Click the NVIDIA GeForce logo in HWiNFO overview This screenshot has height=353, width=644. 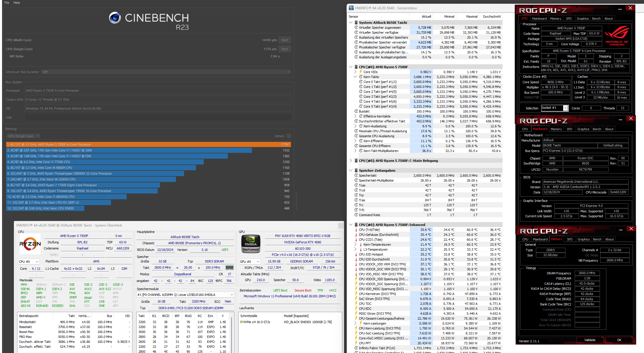coord(251,244)
